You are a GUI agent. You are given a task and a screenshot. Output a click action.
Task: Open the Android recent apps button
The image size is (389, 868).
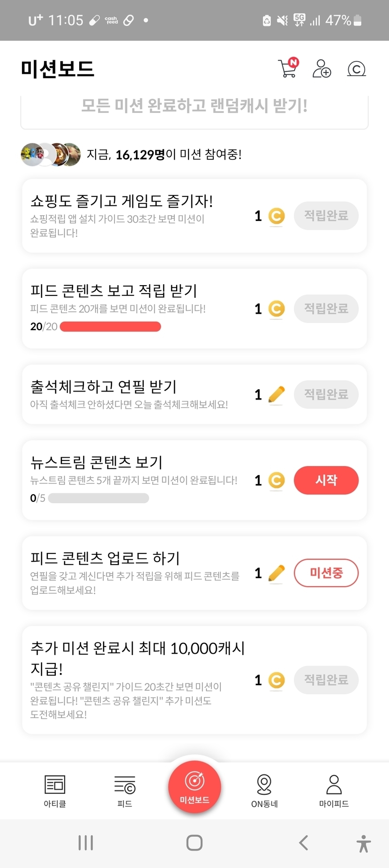(x=86, y=843)
